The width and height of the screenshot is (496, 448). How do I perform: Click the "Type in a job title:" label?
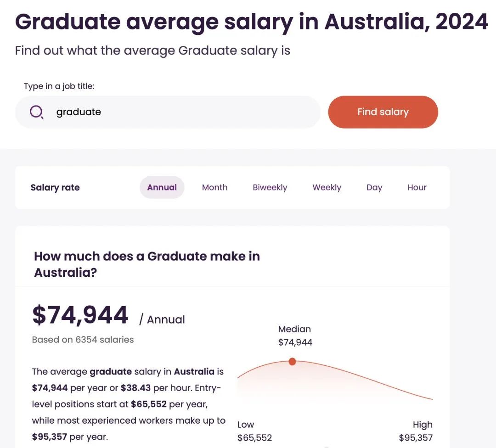(x=59, y=86)
